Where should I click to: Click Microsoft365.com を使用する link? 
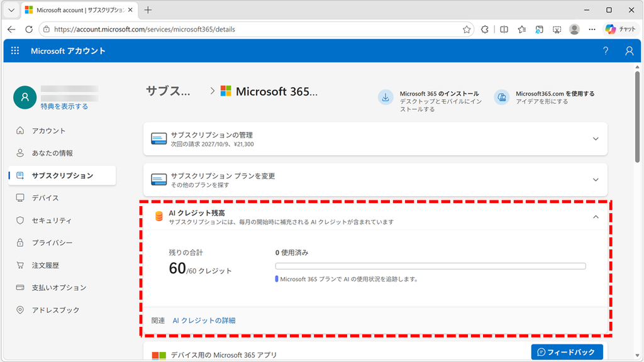coord(555,94)
